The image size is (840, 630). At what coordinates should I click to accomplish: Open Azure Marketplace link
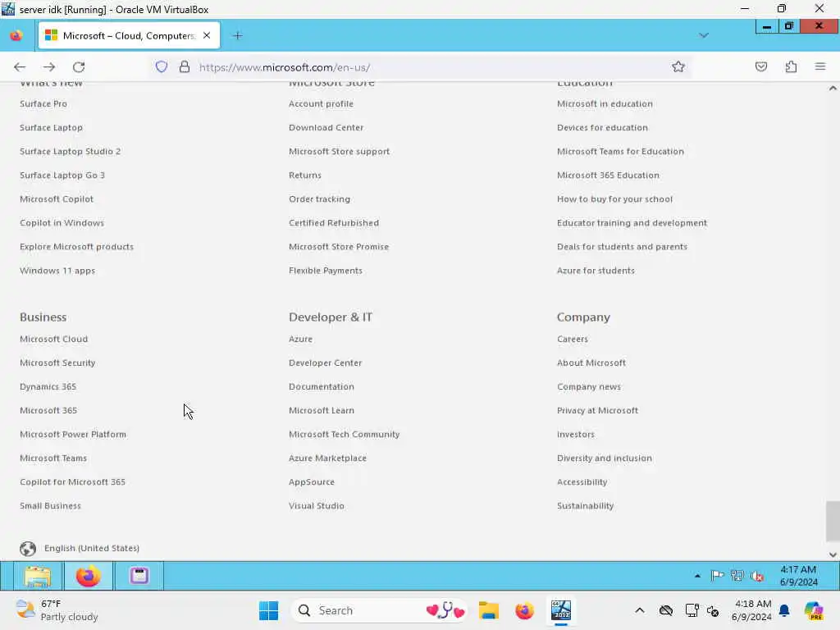coord(328,458)
